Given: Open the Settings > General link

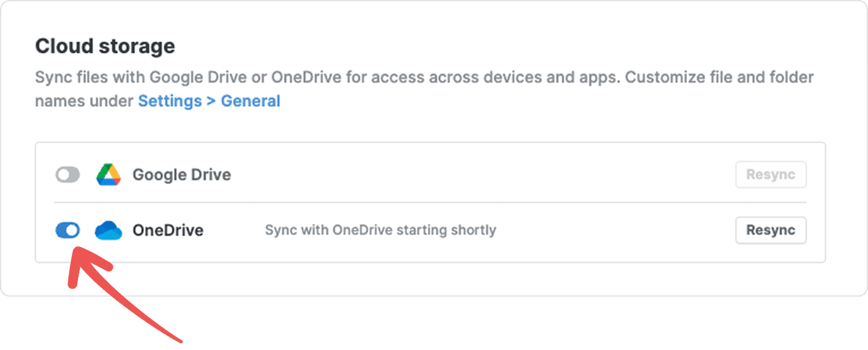Looking at the screenshot, I should (209, 101).
